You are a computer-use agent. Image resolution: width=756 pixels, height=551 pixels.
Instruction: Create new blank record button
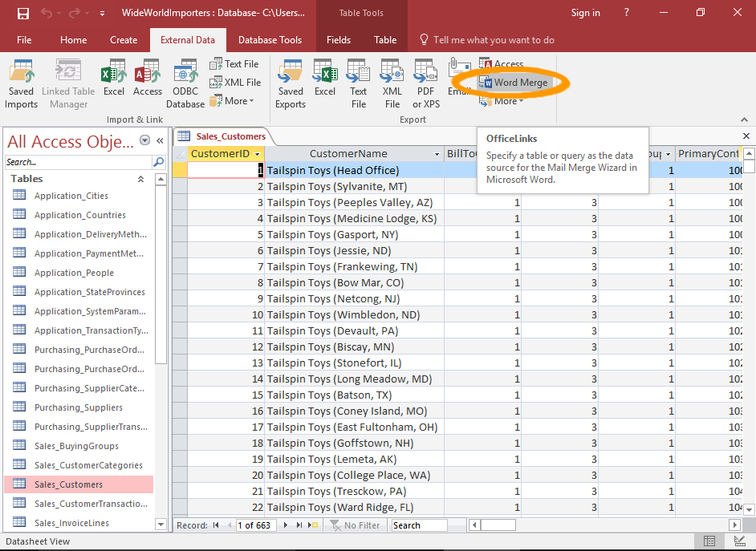pyautogui.click(x=313, y=525)
